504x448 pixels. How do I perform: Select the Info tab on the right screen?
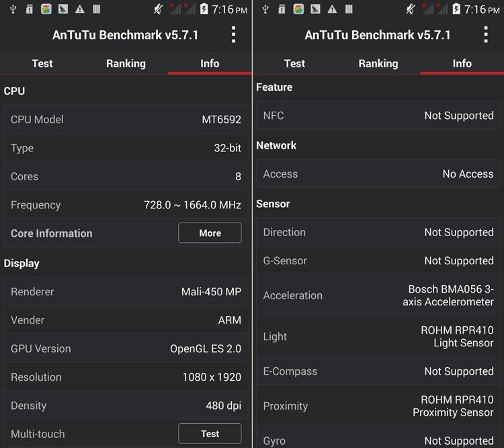(462, 63)
